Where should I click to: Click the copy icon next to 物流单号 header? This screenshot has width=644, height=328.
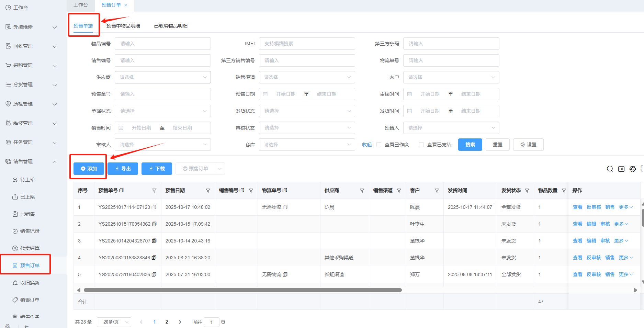(285, 190)
